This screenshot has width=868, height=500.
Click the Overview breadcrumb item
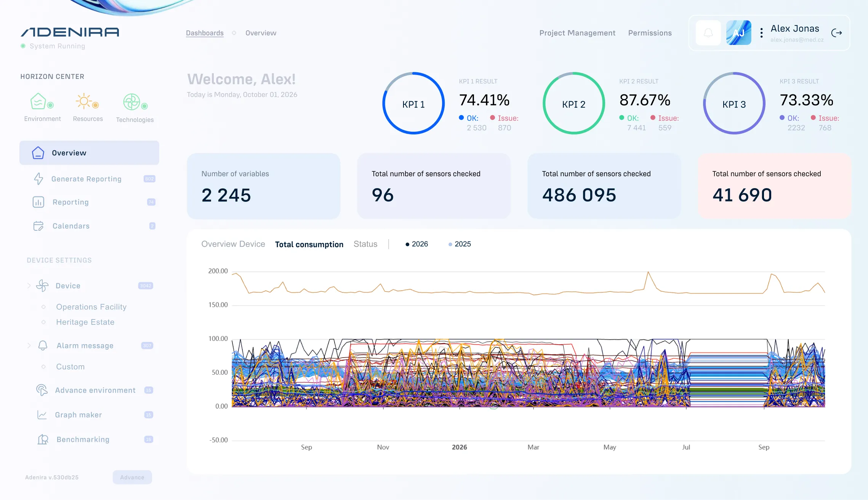click(x=261, y=33)
